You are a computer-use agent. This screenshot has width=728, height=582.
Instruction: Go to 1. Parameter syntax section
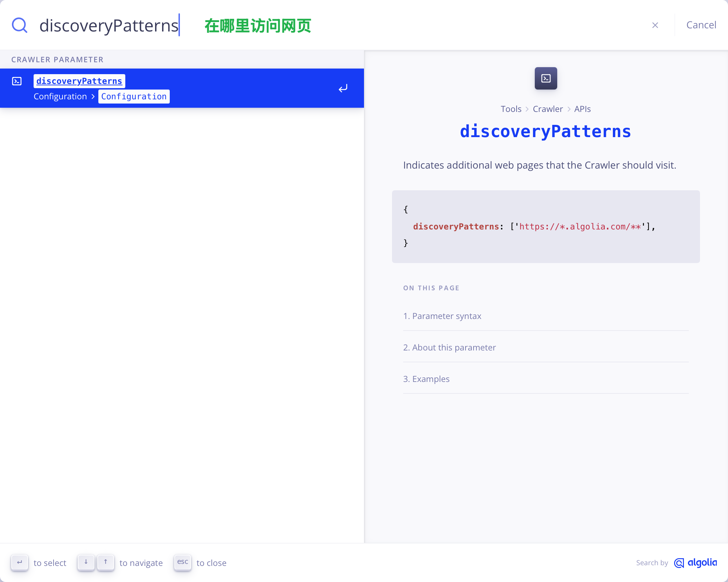[x=442, y=316]
